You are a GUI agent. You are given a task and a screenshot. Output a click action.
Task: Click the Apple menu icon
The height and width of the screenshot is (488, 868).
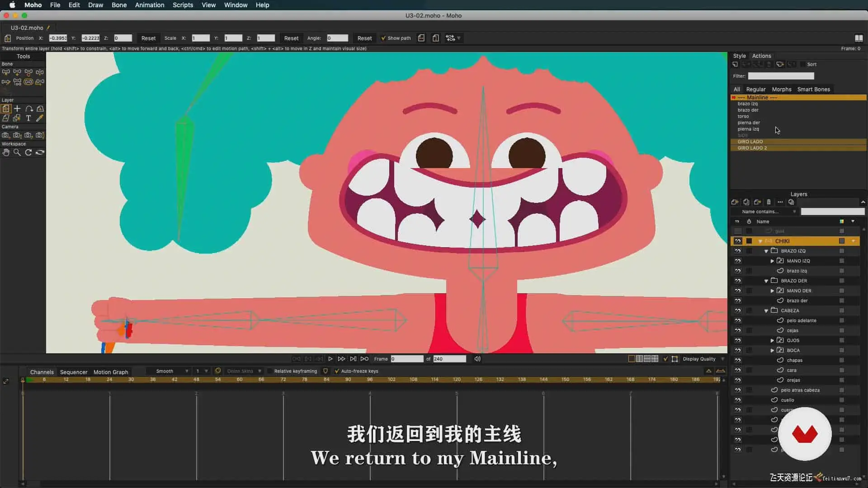(12, 5)
